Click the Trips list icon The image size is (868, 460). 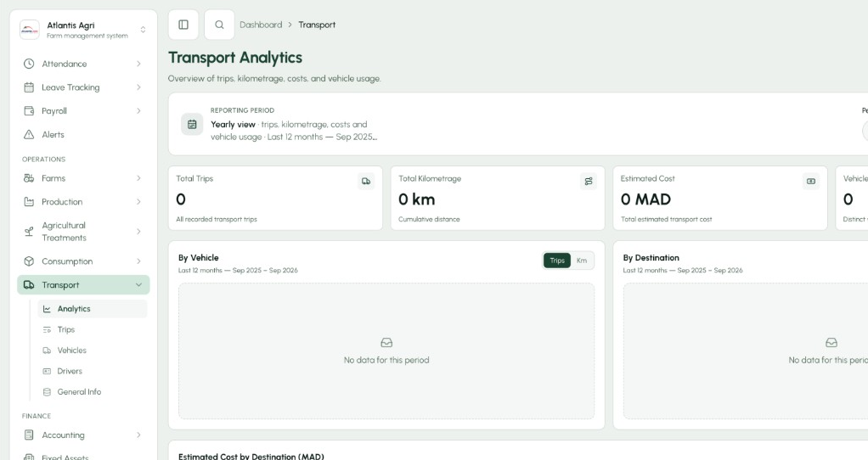coord(47,329)
